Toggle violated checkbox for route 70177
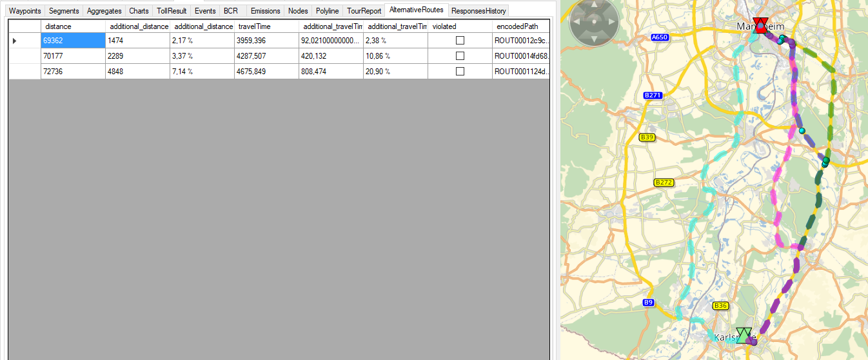868x360 pixels. [460, 56]
